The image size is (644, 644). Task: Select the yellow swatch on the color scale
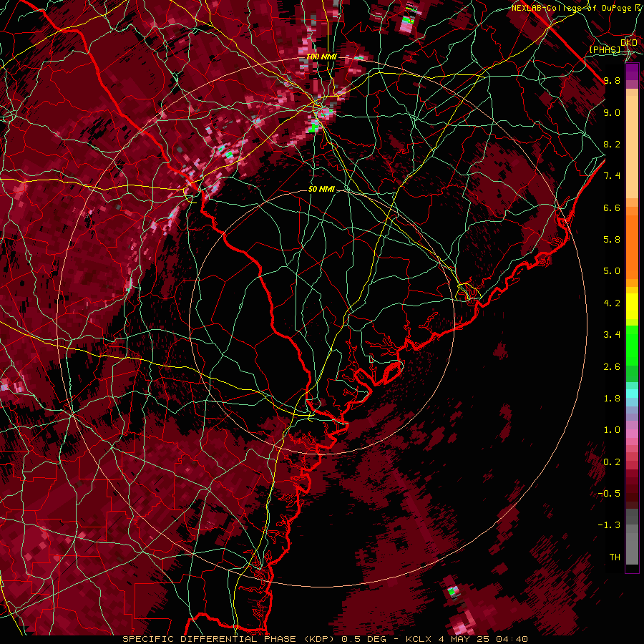click(x=632, y=306)
